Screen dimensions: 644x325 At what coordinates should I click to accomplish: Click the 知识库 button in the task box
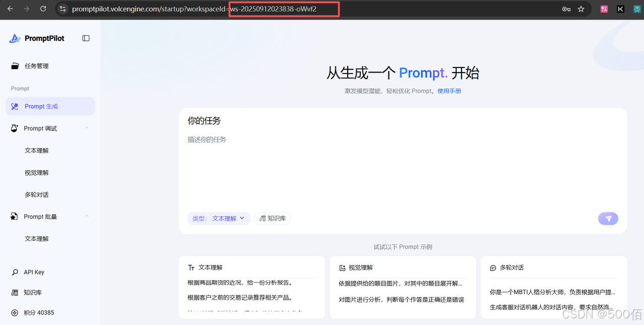(x=272, y=218)
